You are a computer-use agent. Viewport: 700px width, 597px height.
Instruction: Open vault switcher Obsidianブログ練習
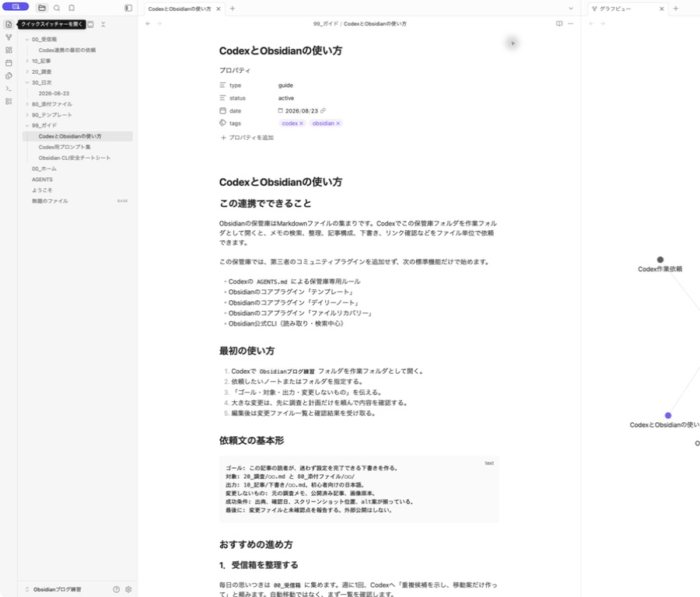click(54, 589)
